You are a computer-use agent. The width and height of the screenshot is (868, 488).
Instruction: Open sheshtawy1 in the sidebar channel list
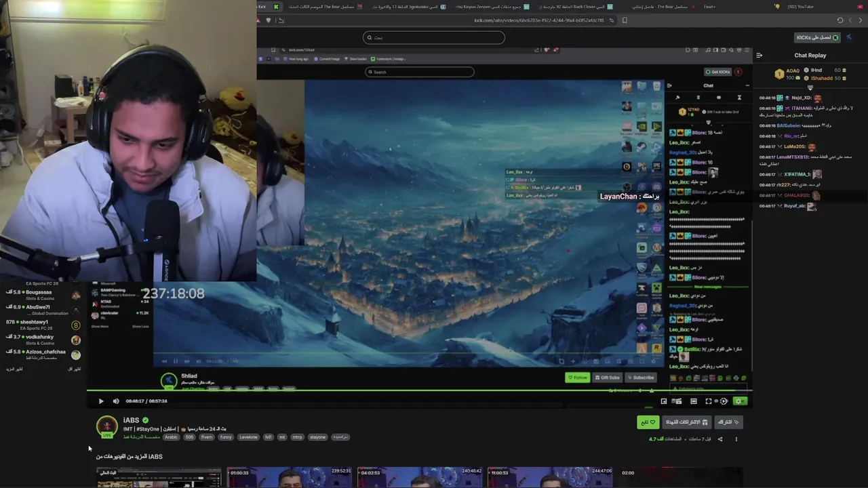[43, 325]
